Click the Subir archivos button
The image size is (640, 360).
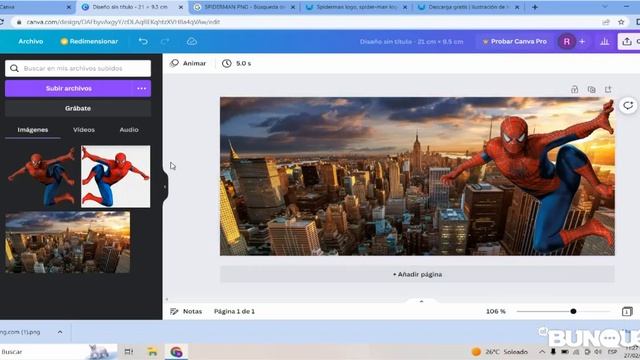pos(69,88)
